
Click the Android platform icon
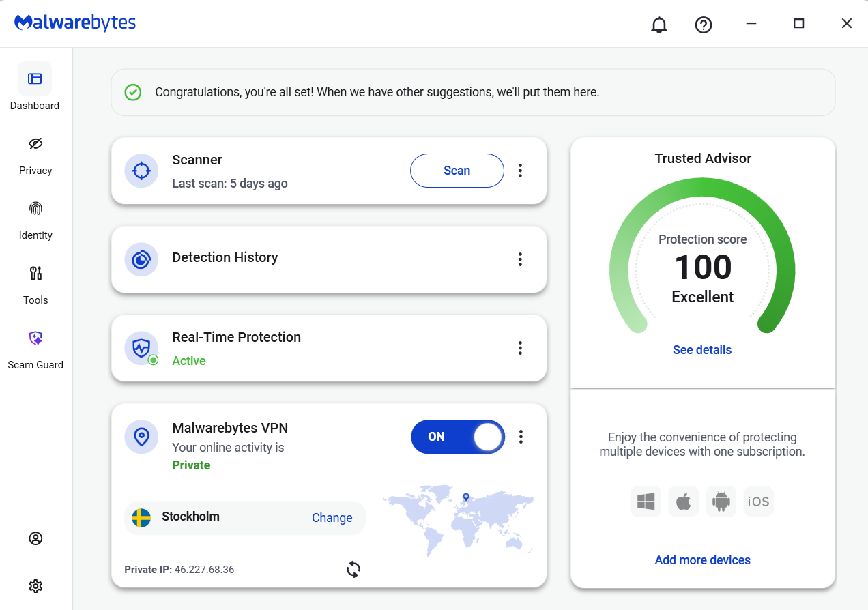pyautogui.click(x=721, y=502)
